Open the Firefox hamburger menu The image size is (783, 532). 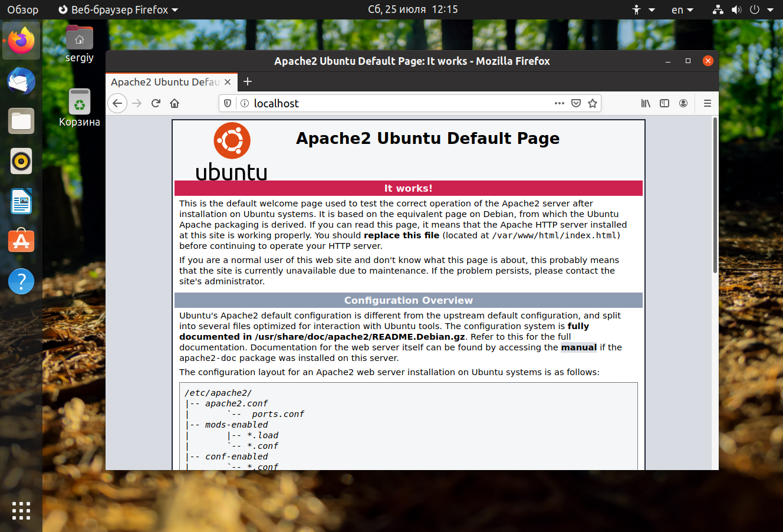click(707, 103)
